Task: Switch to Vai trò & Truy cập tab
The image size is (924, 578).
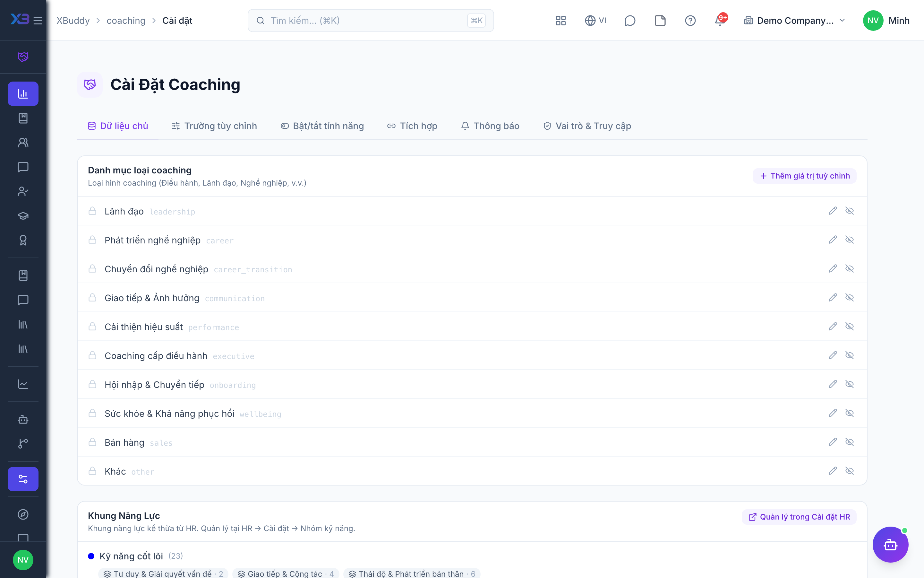Action: point(587,126)
